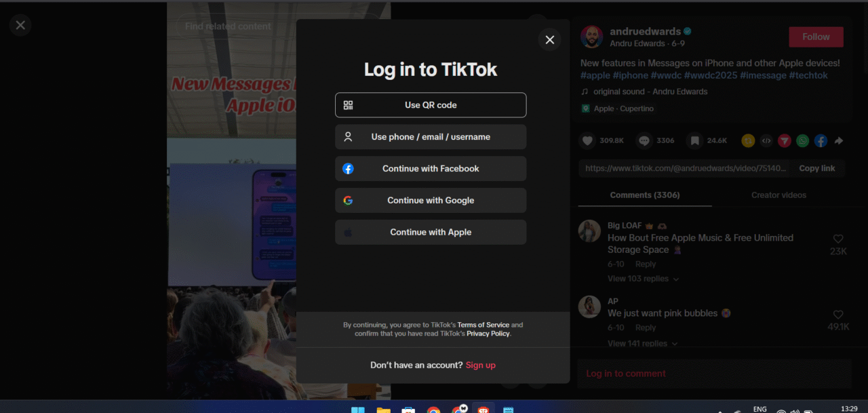Save video with bookmark icon

point(694,140)
